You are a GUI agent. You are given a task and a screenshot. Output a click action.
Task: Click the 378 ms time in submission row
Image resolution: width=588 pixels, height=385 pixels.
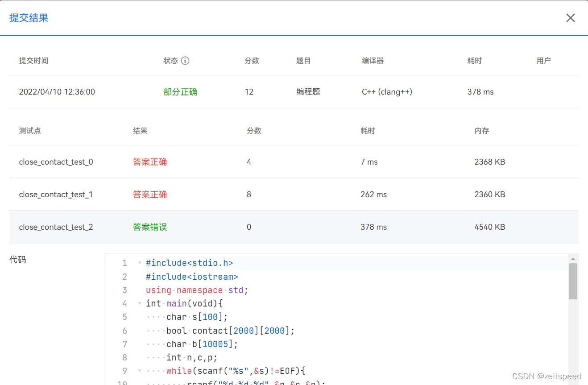pos(480,92)
